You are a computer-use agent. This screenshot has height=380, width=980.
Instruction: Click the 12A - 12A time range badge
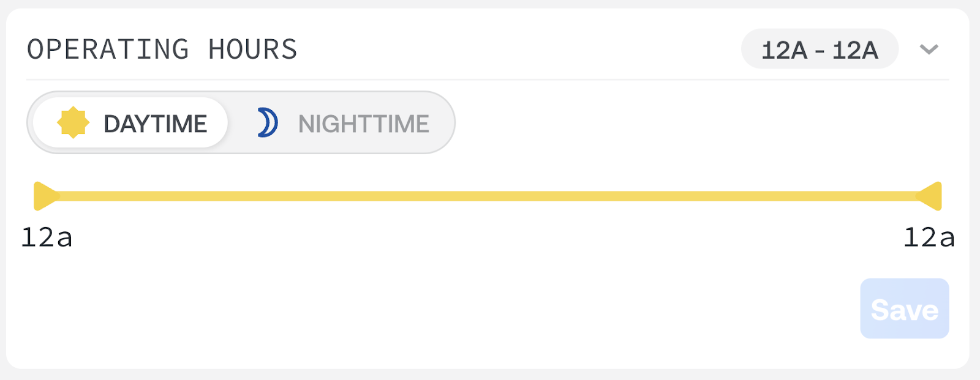coord(820,49)
